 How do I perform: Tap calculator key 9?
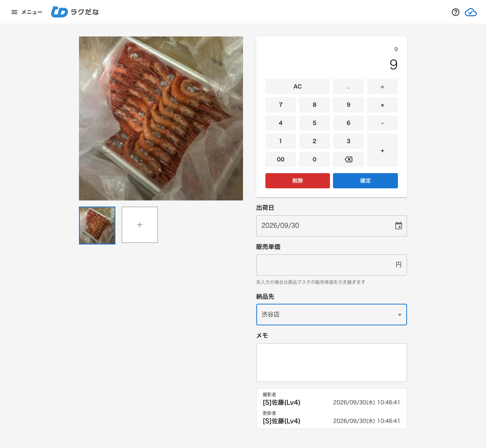[349, 105]
